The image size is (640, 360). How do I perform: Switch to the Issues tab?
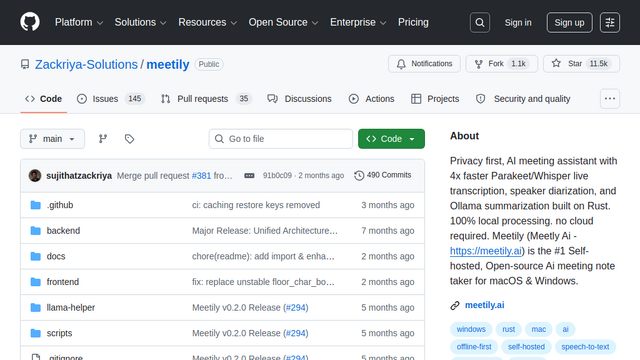point(111,99)
